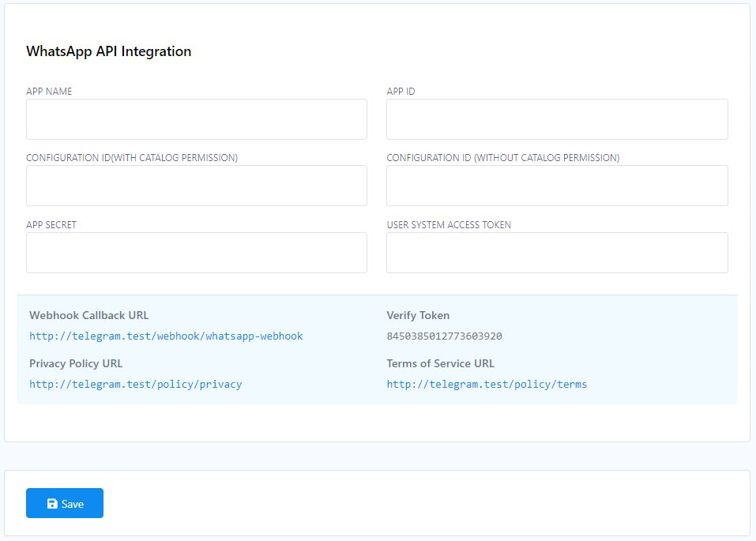756x541 pixels.
Task: Click the Webhook Callback URL heading
Action: (88, 315)
